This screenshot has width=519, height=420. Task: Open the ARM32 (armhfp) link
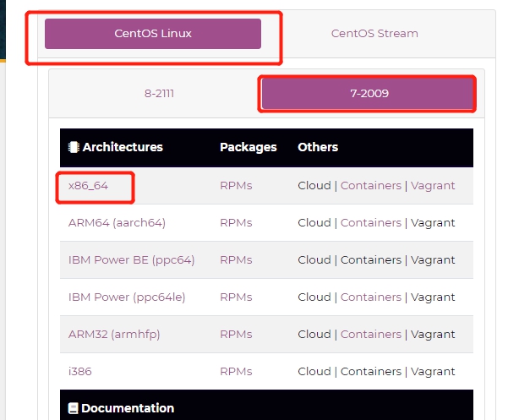click(x=114, y=335)
